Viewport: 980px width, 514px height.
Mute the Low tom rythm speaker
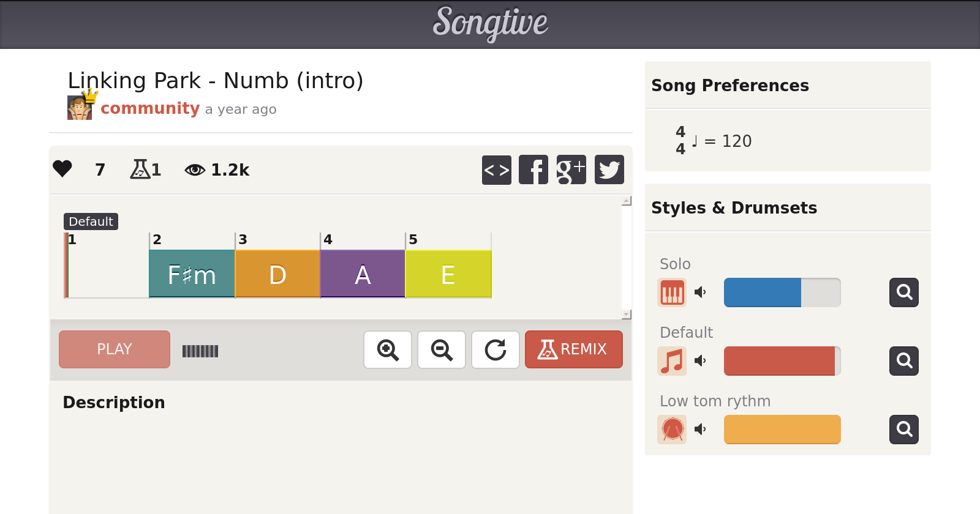tap(700, 430)
